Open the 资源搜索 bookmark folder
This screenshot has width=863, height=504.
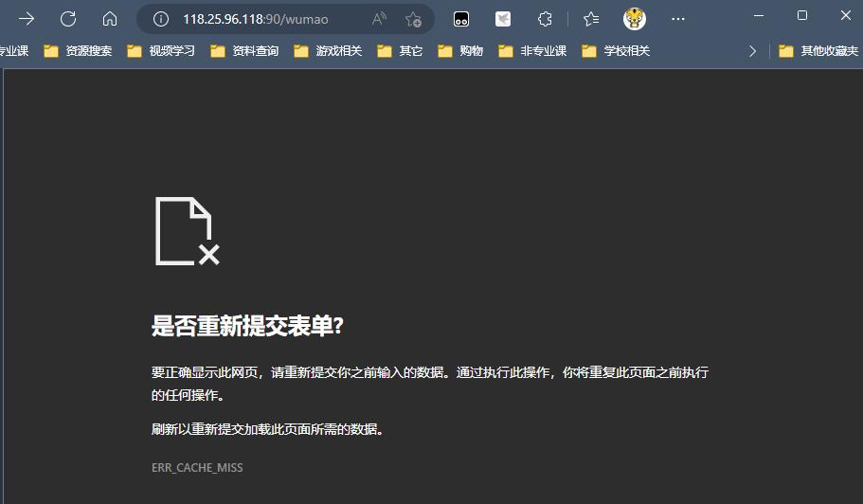[78, 51]
